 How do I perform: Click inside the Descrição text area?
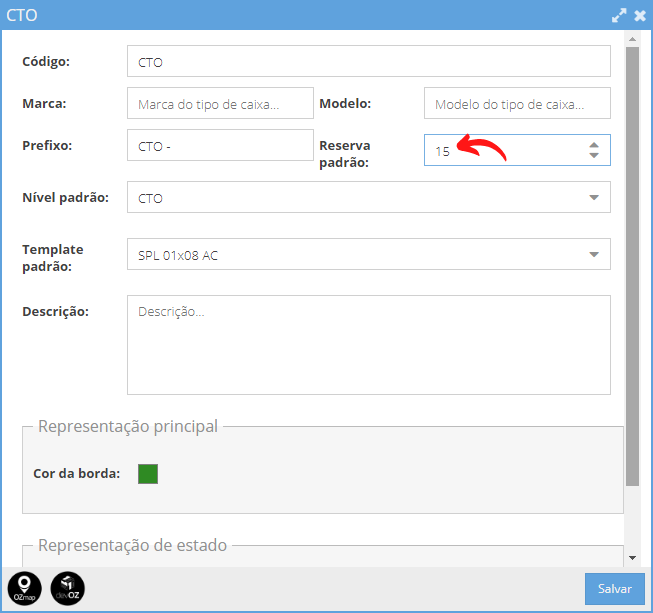[x=369, y=345]
